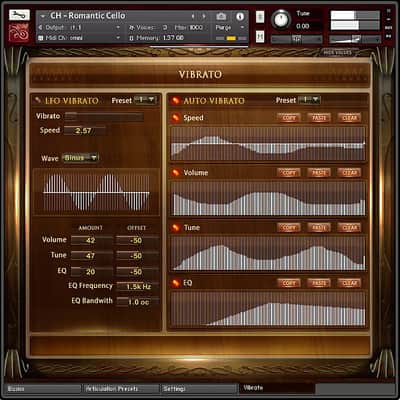This screenshot has height=400, width=400.
Task: Switch to the Settings tab
Action: pos(199,389)
